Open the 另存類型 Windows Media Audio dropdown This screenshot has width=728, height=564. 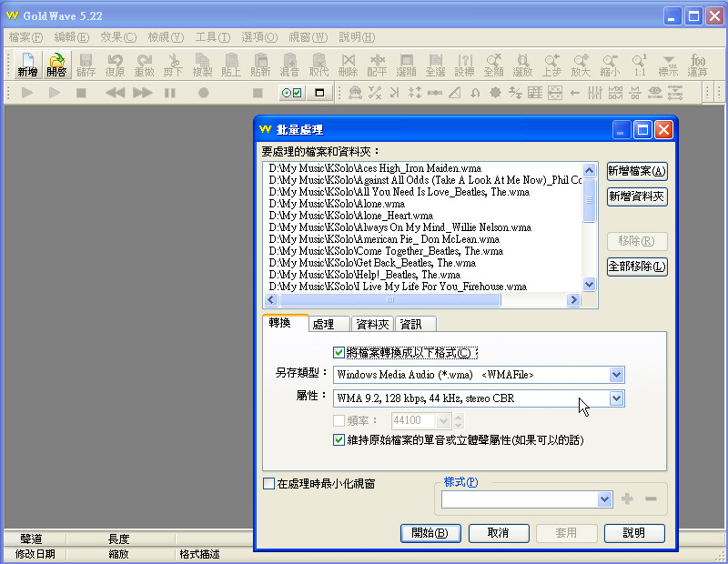tap(616, 375)
